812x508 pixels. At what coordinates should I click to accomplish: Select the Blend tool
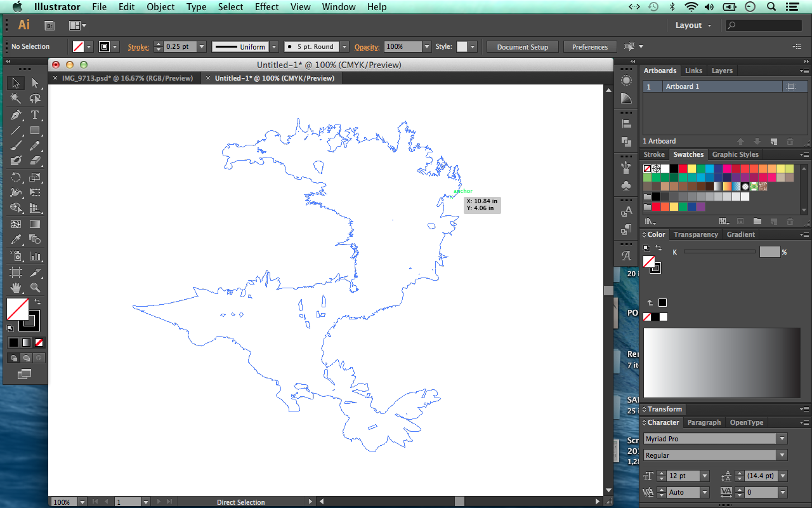[x=35, y=239]
